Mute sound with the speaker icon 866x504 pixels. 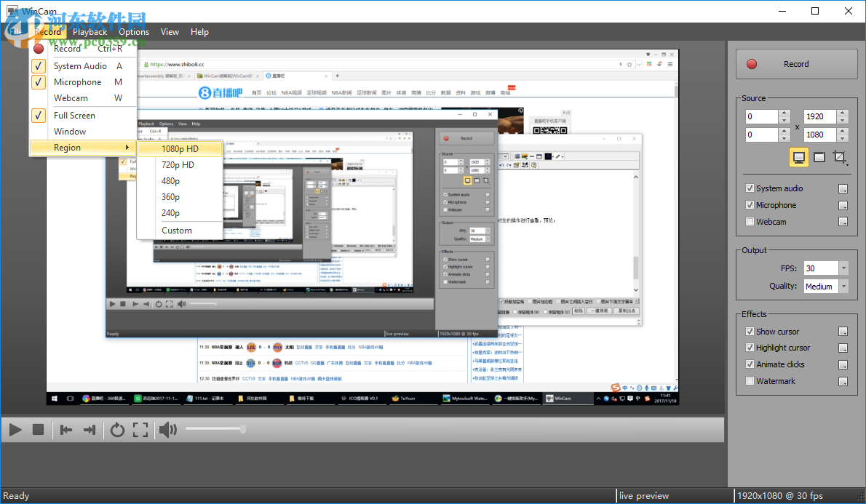pos(168,430)
